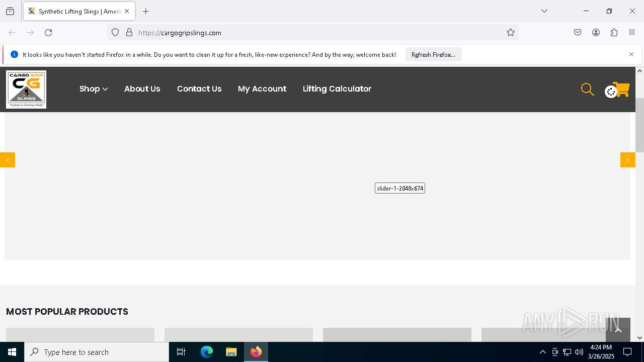Open the Firefox application menu
The image size is (644, 362).
632,33
